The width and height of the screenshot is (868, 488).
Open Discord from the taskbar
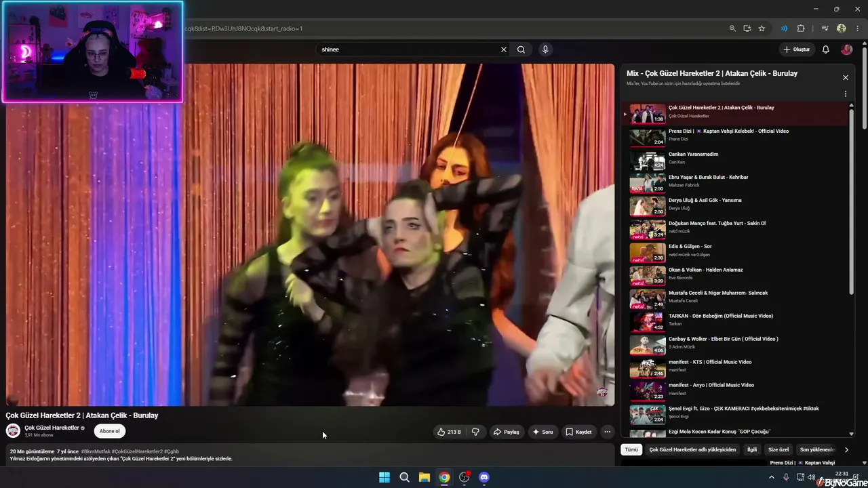click(484, 477)
